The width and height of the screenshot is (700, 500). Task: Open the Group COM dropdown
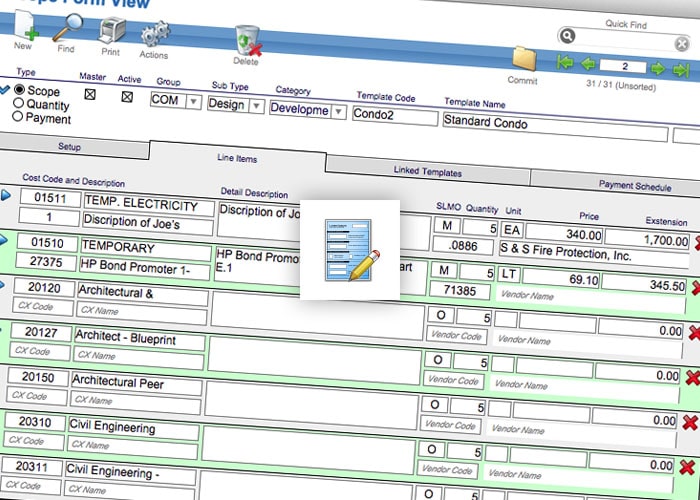click(x=193, y=102)
